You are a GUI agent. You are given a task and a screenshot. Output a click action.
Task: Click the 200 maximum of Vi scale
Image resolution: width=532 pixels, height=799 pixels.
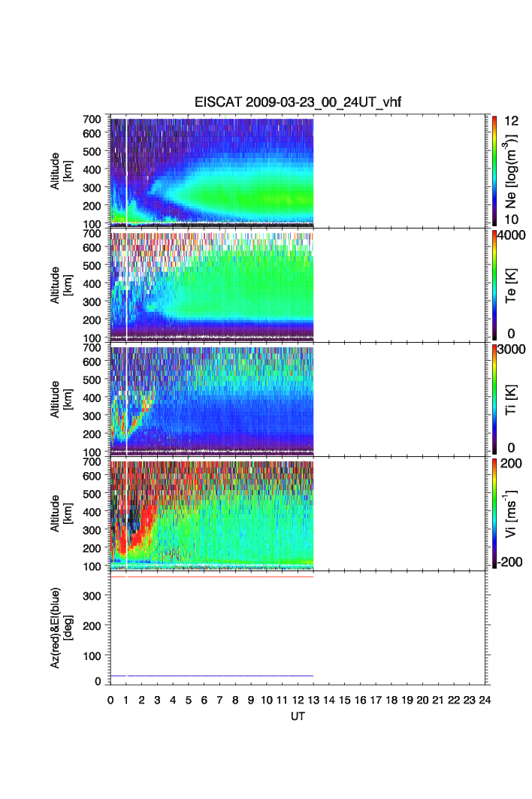[511, 463]
